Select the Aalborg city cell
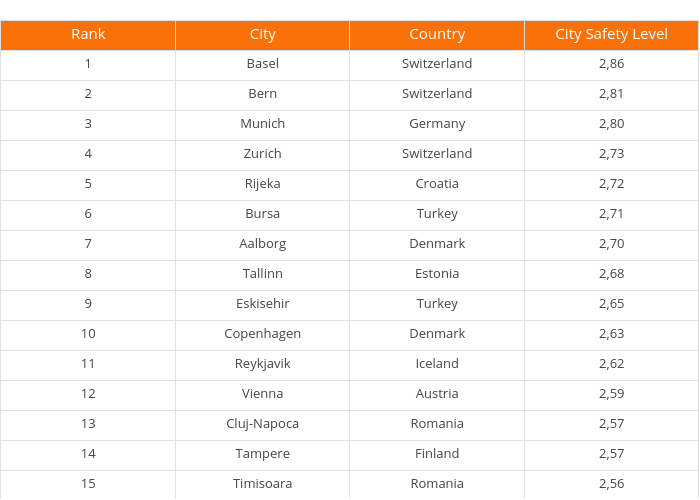This screenshot has height=500, width=700. (262, 244)
